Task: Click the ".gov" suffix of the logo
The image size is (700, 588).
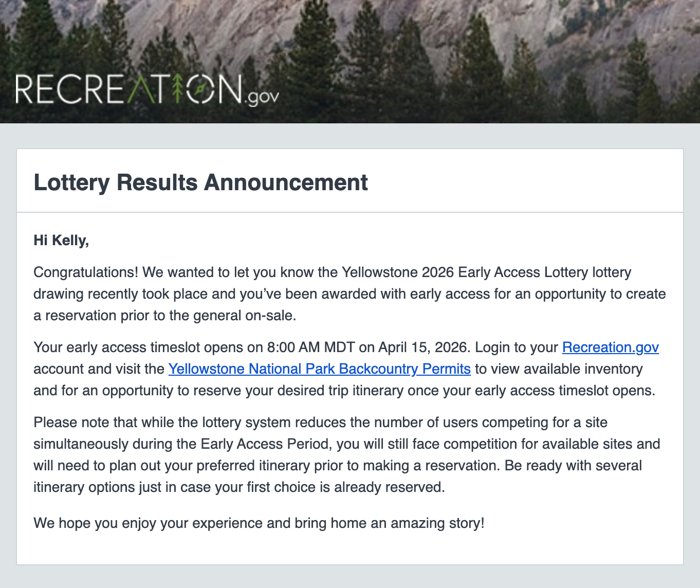Action: pyautogui.click(x=262, y=97)
